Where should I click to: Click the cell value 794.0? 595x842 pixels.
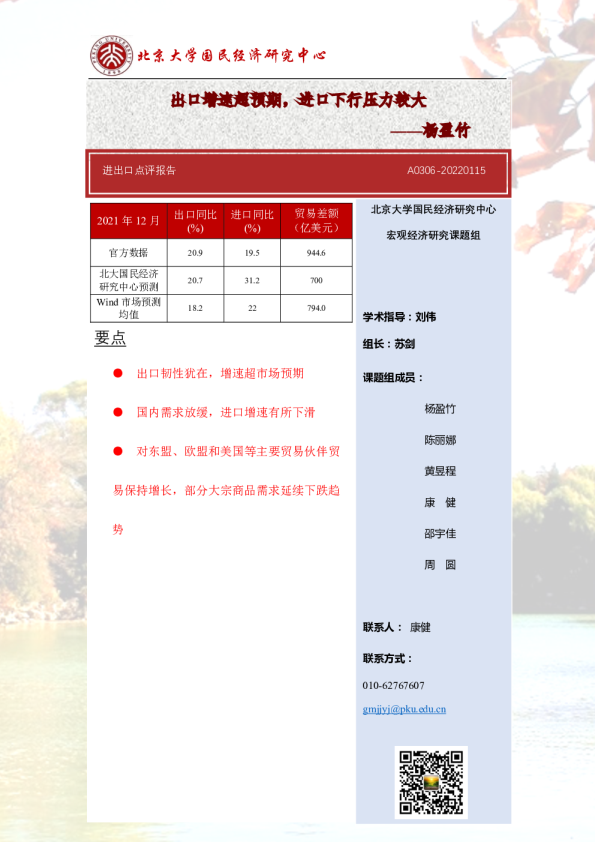click(316, 308)
